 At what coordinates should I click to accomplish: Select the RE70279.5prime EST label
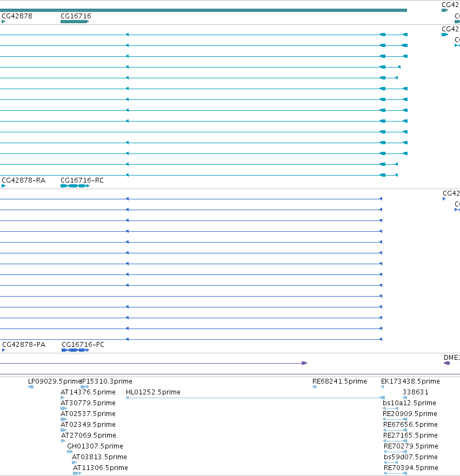coord(411,446)
